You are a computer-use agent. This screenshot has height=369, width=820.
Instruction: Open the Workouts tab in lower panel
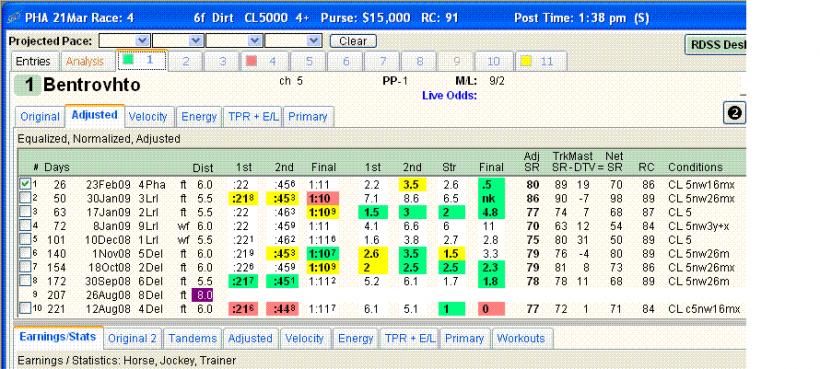pyautogui.click(x=521, y=338)
